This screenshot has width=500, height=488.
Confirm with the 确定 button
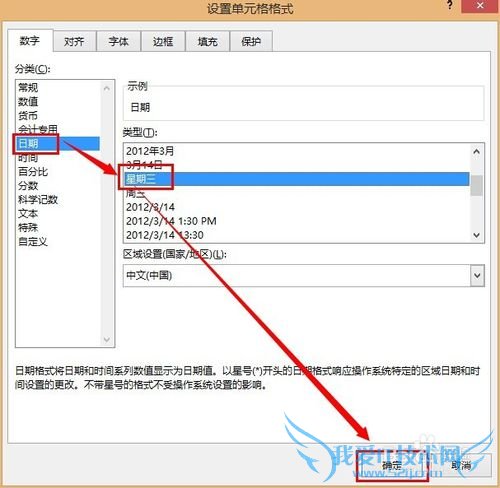click(392, 465)
